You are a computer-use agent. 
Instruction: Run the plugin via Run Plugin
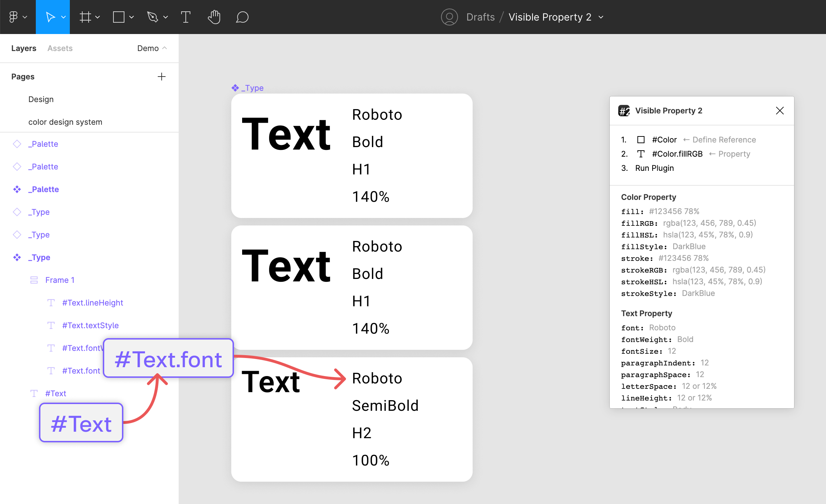pos(654,168)
